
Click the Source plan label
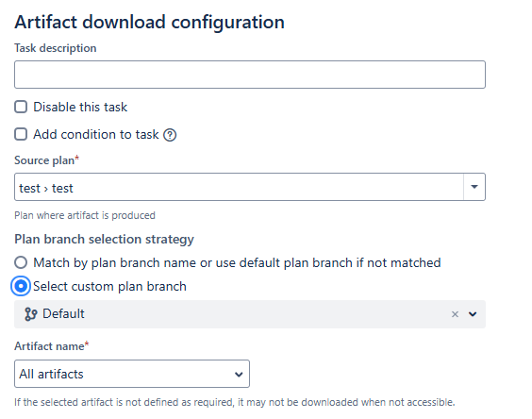point(44,160)
